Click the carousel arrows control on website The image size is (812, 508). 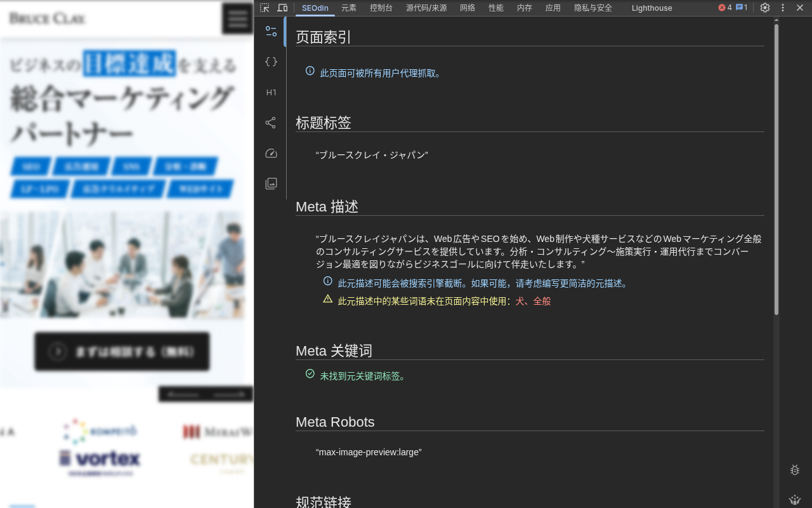(x=206, y=394)
